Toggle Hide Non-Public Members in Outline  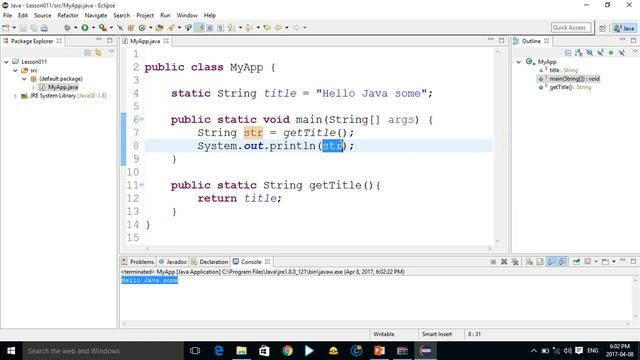coord(611,53)
